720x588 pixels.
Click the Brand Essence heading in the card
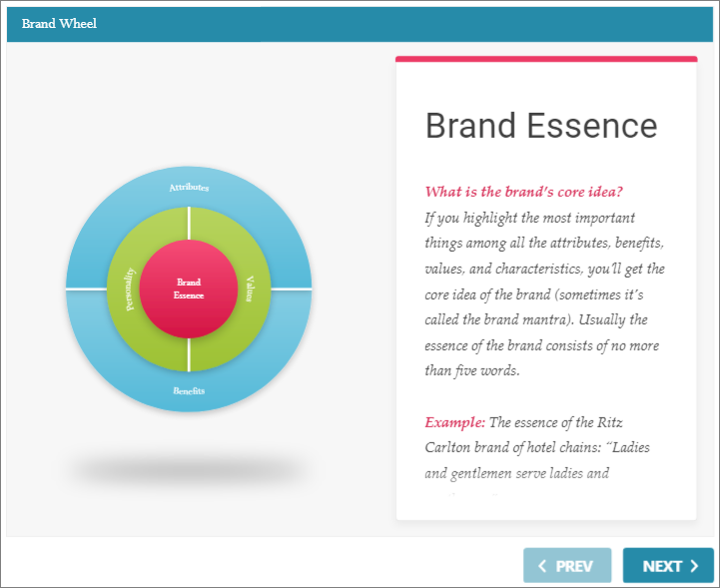pos(541,127)
